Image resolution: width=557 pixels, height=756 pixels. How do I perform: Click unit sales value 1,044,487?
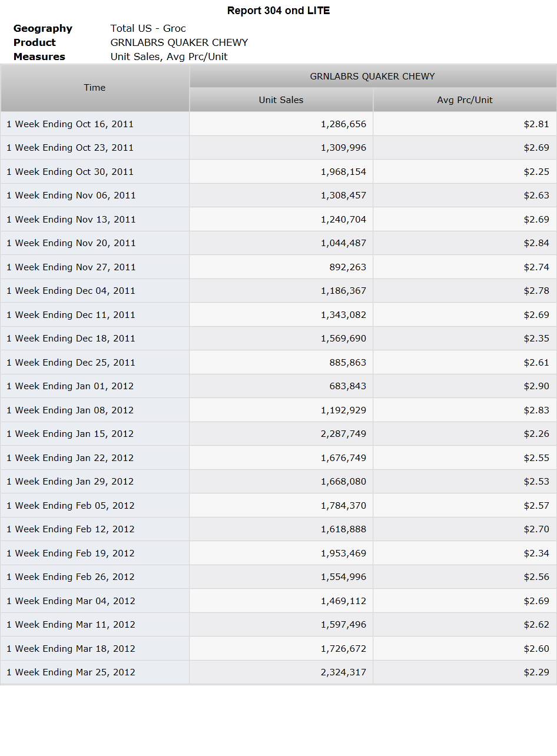pyautogui.click(x=343, y=243)
